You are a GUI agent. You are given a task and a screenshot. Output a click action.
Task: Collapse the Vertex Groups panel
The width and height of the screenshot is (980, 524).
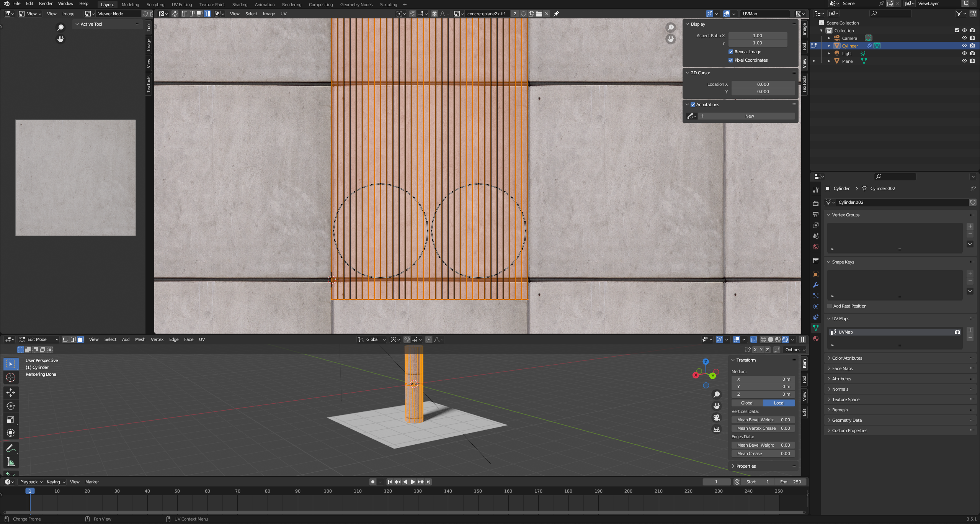coord(829,215)
